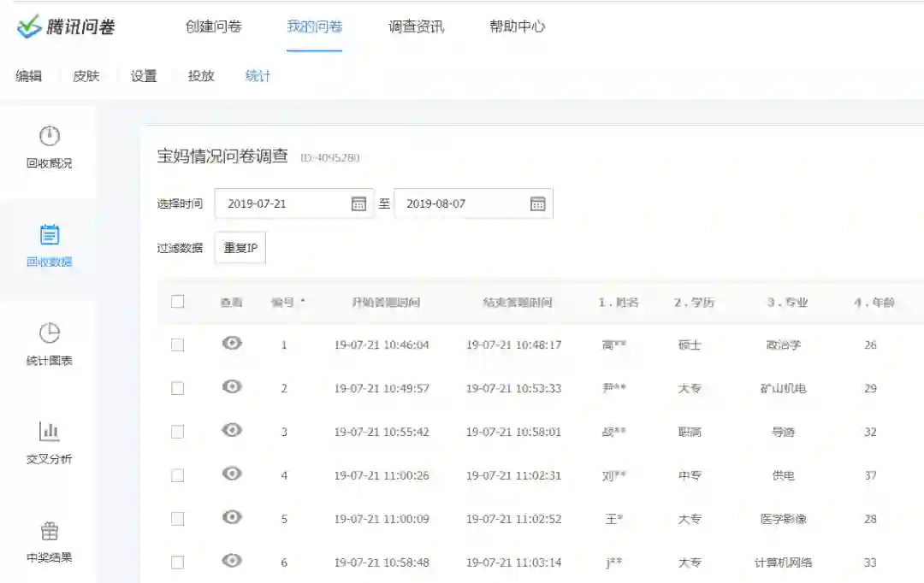This screenshot has height=583, width=924.
Task: Tick checkbox for row 6 计算机网络
Action: tap(177, 563)
